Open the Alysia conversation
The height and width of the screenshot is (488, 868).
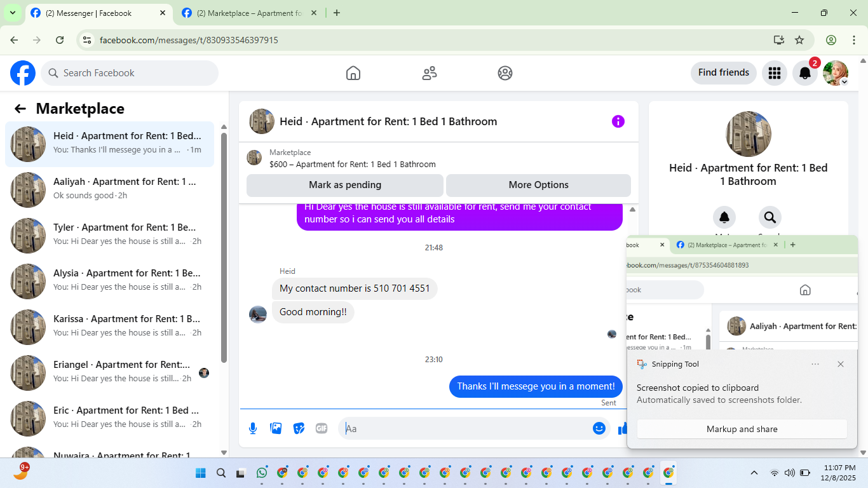coord(110,281)
